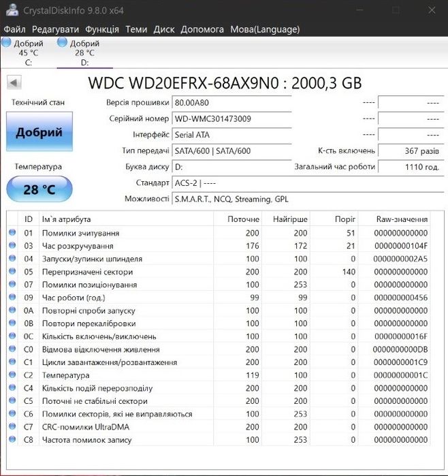Click raw value 0000000002A5
448x476 pixels.
pos(400,259)
